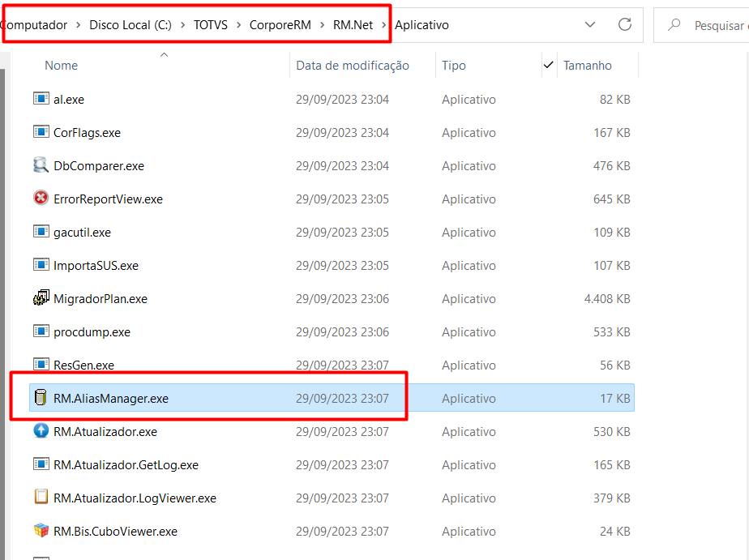Click the MigradorPlan.exe icon

pos(41,298)
